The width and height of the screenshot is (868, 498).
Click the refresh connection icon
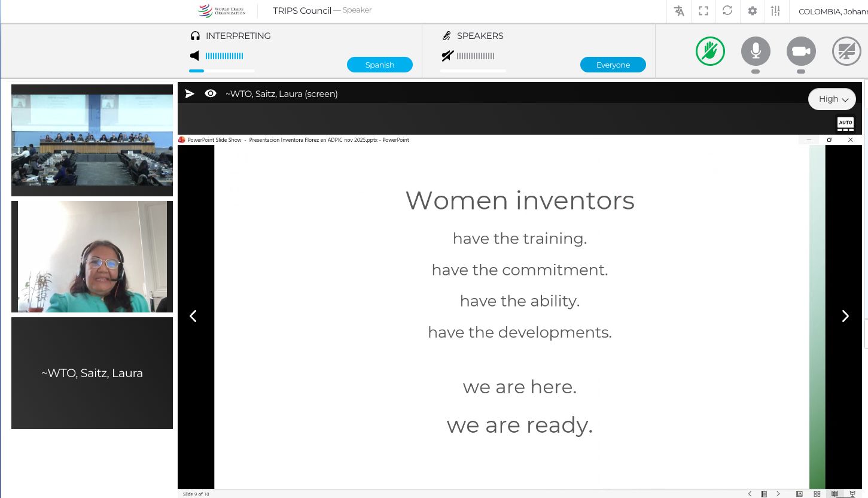727,11
